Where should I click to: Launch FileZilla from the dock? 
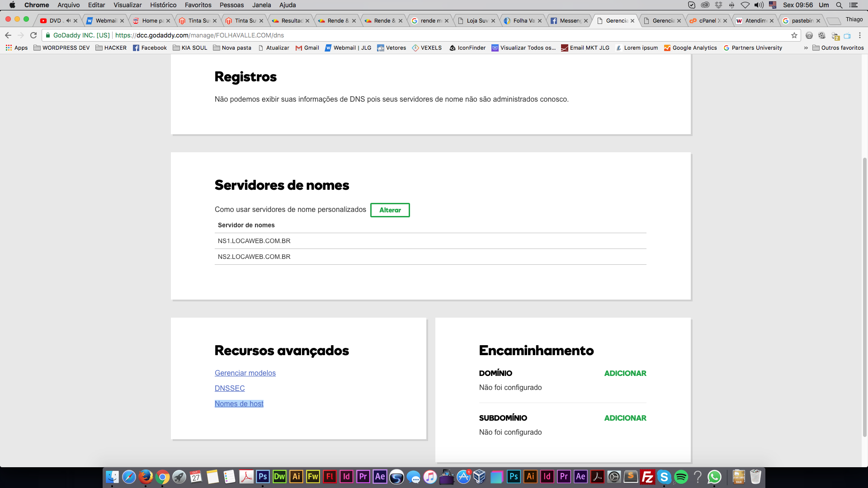[x=647, y=477]
